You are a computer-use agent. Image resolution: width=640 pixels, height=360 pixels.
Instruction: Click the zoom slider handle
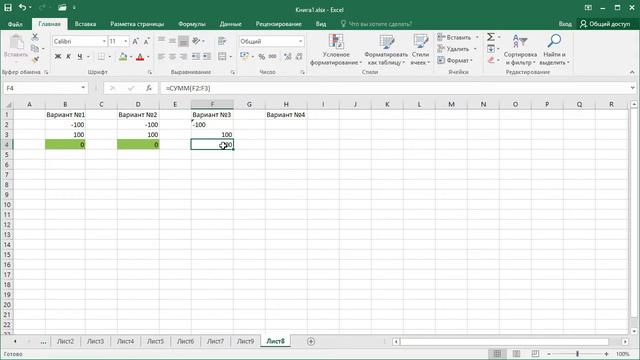577,354
